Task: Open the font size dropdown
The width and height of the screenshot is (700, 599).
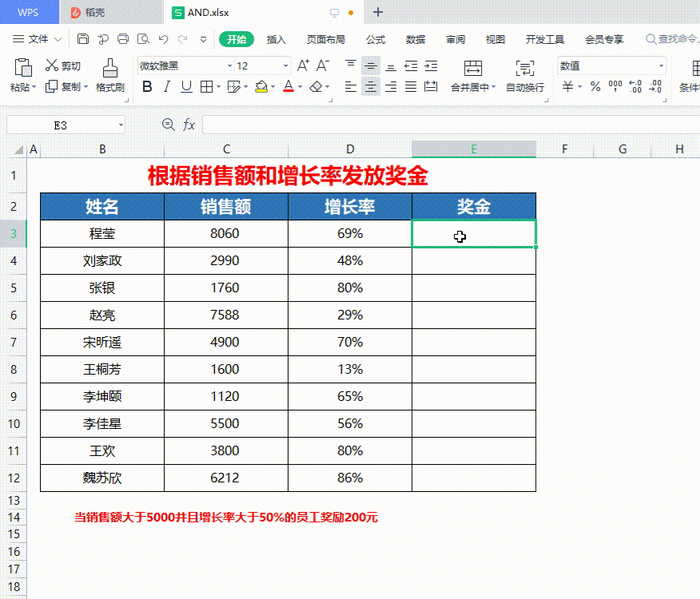Action: coord(285,66)
